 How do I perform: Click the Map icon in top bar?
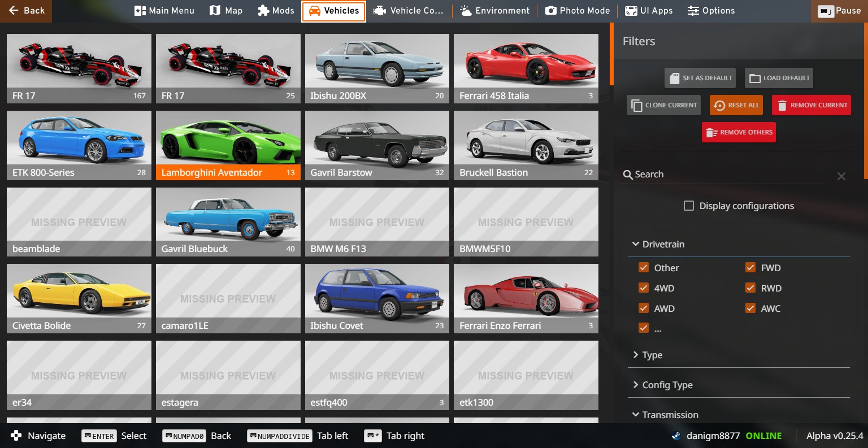215,11
